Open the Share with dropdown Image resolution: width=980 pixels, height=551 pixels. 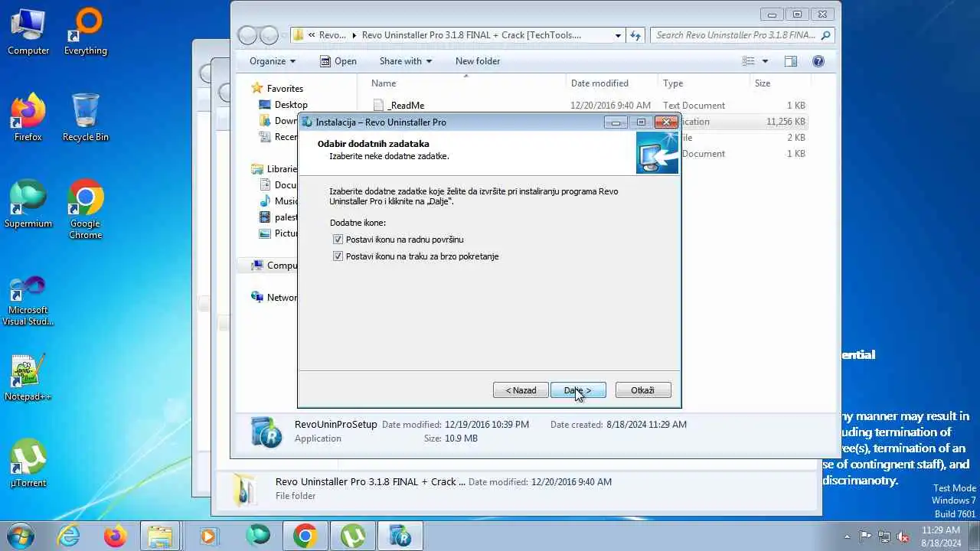point(406,61)
